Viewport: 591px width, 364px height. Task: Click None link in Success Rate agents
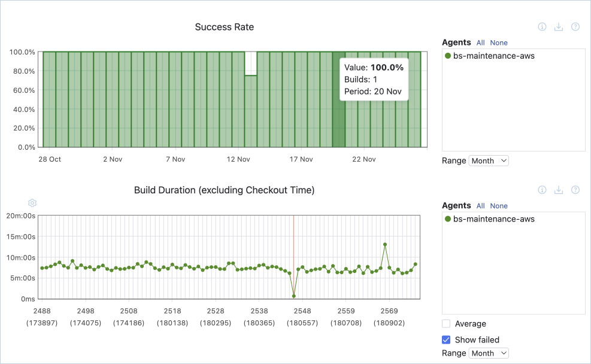tap(499, 43)
